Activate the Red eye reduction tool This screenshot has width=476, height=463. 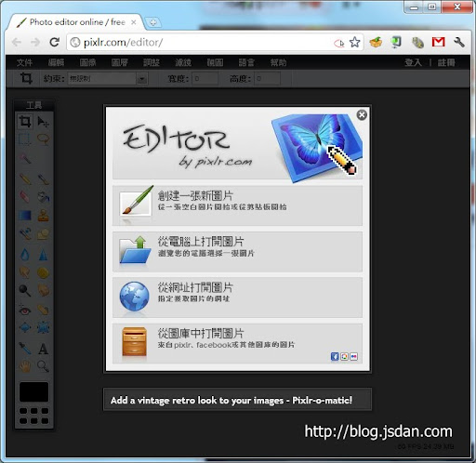pos(25,310)
